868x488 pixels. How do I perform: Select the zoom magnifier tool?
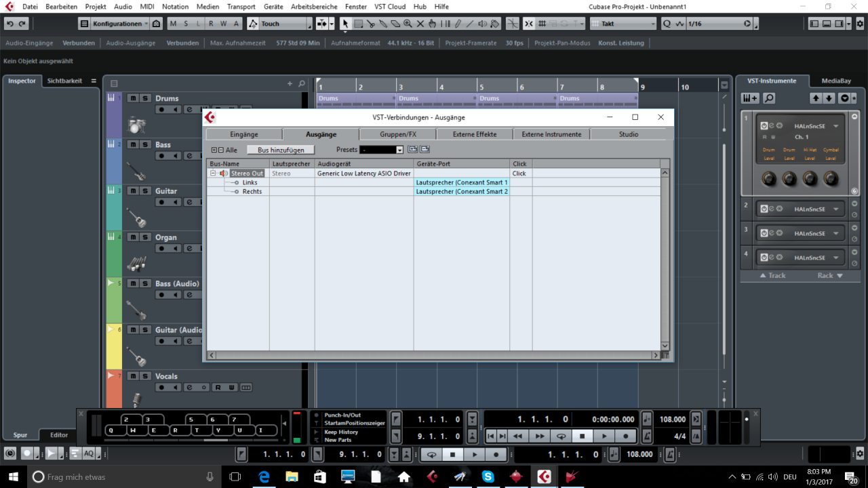click(x=408, y=24)
